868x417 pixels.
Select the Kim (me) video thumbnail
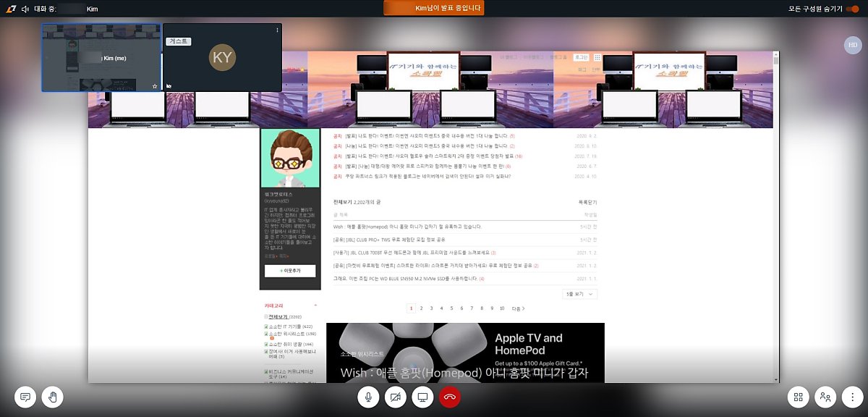click(x=101, y=57)
